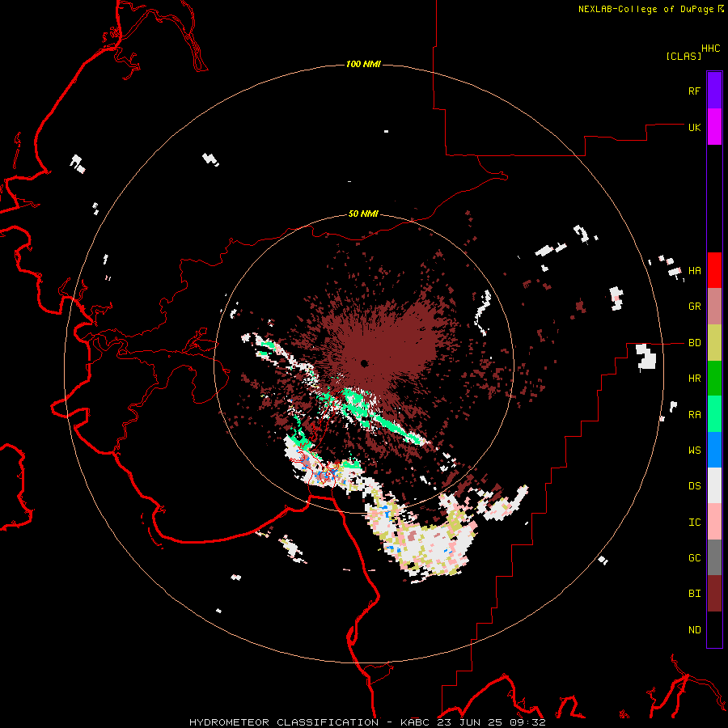Pick the RA mint-green legend swatch
This screenshot has height=728, width=728.
pos(714,414)
